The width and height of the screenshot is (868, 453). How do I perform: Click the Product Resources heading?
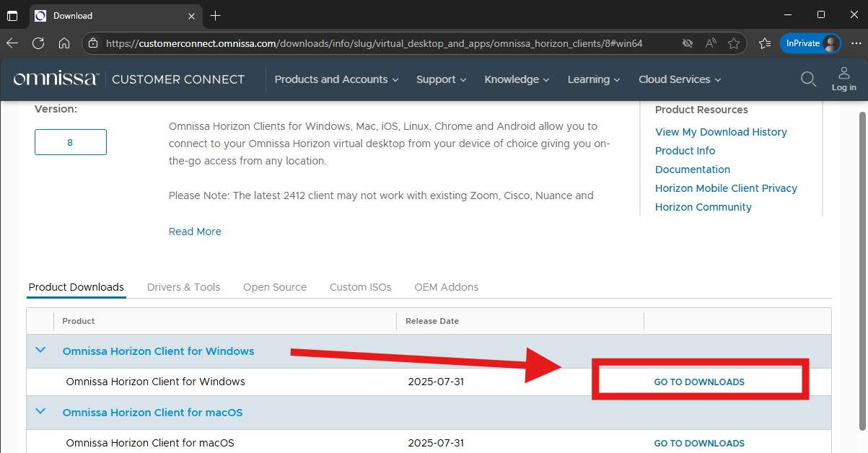click(x=701, y=110)
